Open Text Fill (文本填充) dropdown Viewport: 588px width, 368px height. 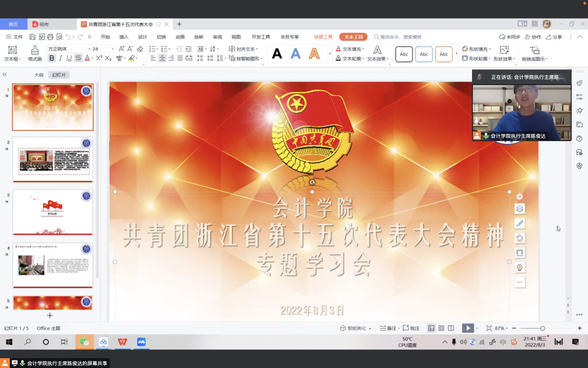[350, 49]
